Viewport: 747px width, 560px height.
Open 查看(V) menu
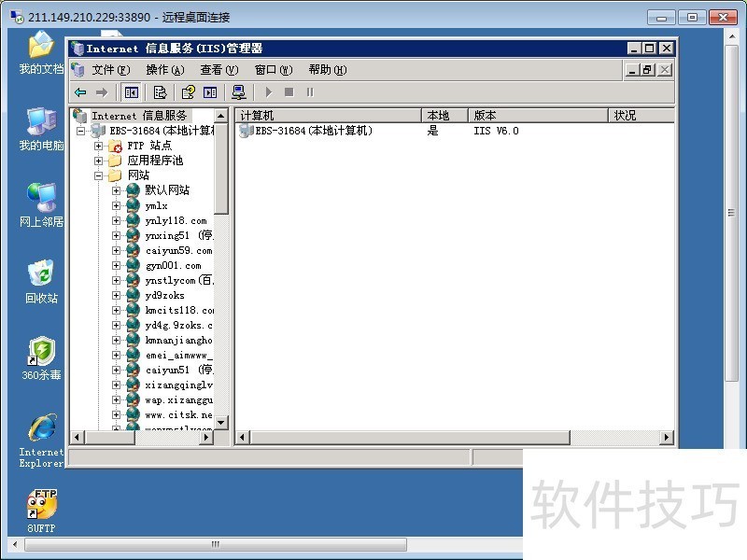[219, 70]
